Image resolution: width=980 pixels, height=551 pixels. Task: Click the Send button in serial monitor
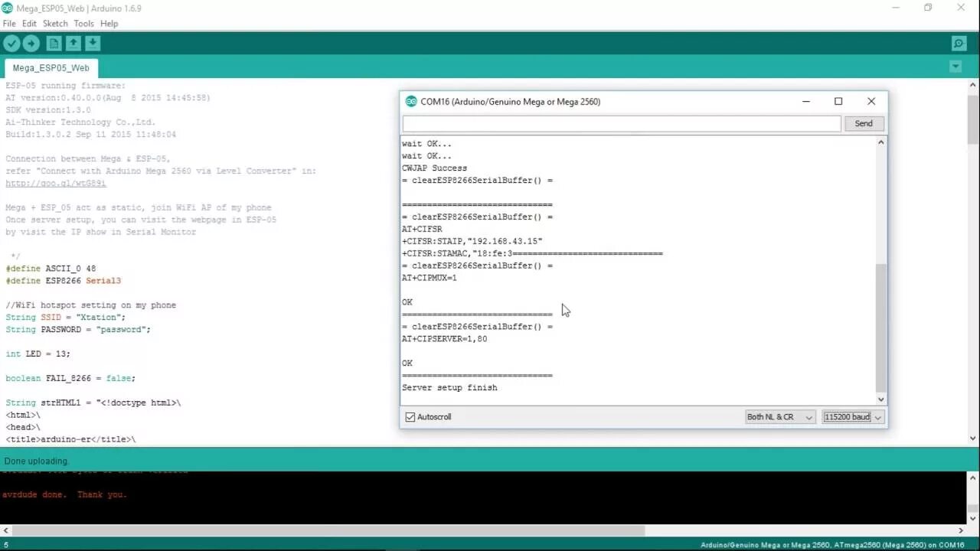click(864, 123)
